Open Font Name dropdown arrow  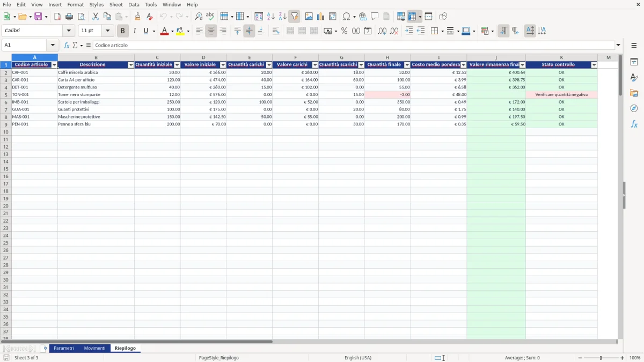69,31
